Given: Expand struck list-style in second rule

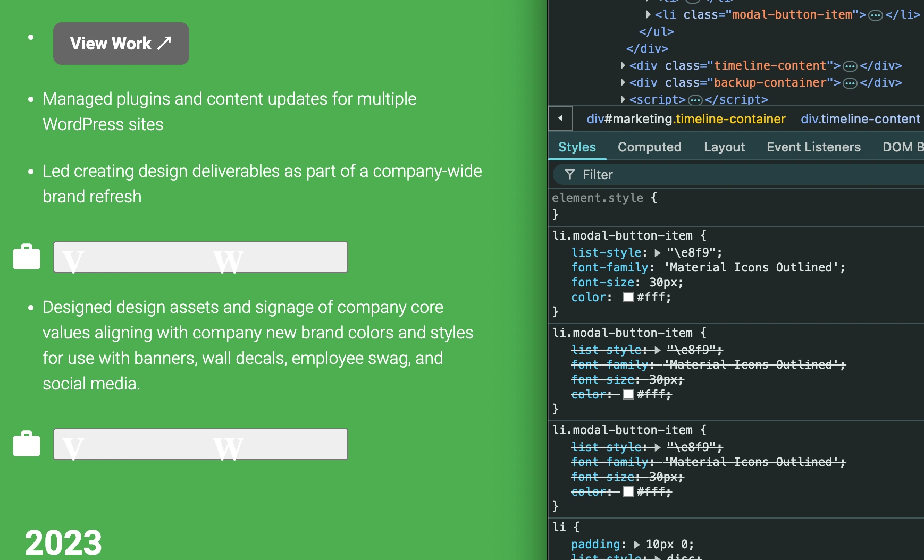Looking at the screenshot, I should tap(658, 350).
